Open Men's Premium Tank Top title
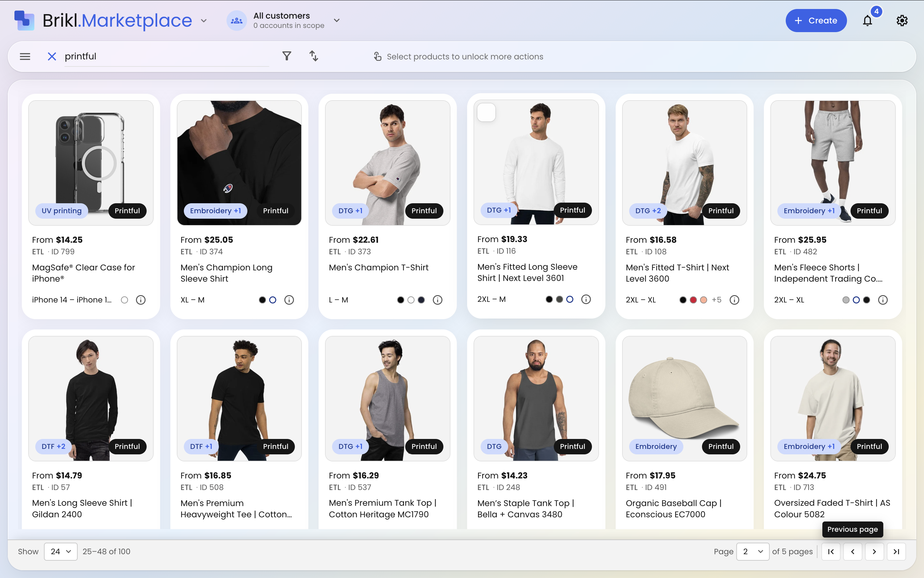Image resolution: width=924 pixels, height=578 pixels. click(382, 509)
